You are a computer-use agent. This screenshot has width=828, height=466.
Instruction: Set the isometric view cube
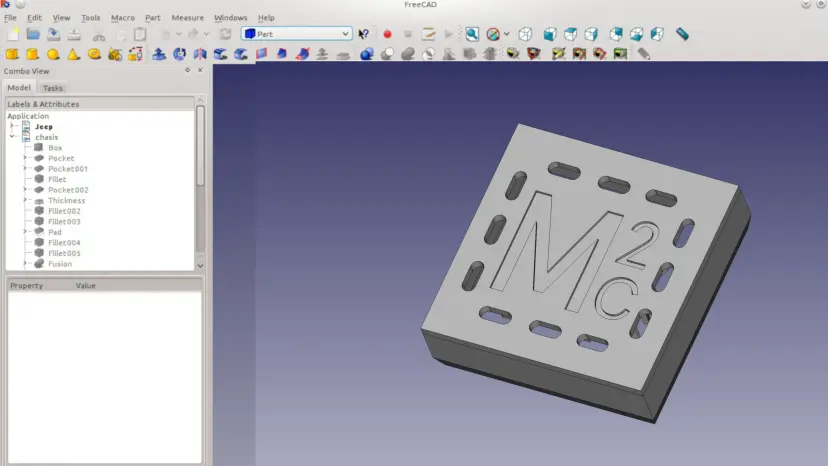coord(525,34)
